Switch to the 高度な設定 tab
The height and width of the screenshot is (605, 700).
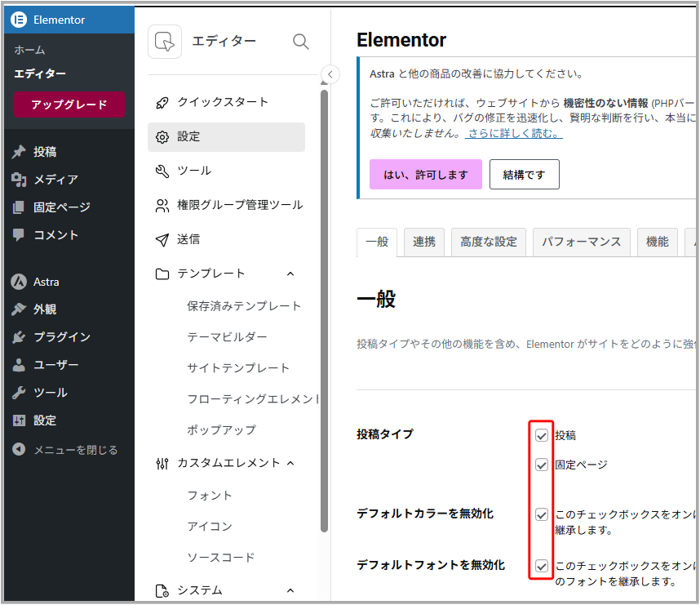[x=488, y=242]
